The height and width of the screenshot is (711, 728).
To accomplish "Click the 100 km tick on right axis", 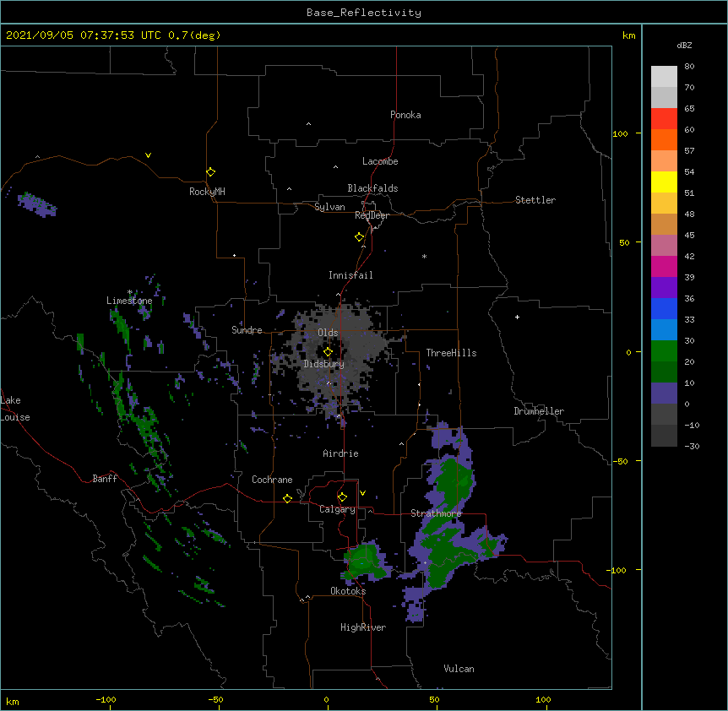I will tap(620, 133).
